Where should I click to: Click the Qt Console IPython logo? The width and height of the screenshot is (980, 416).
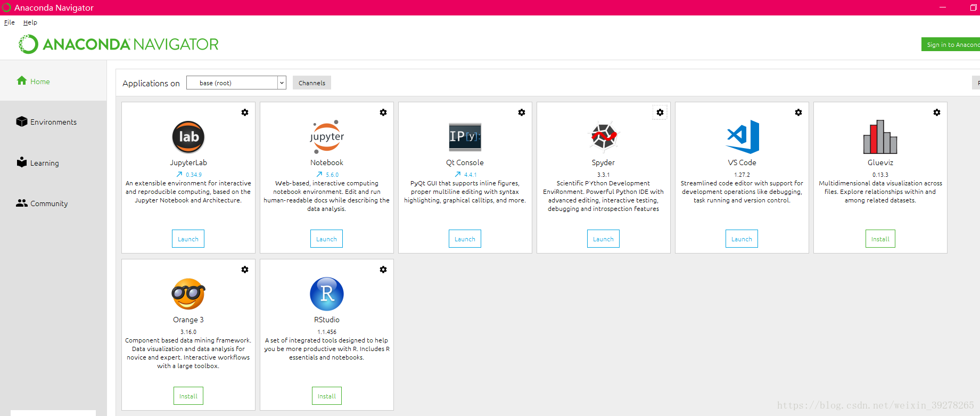coord(465,137)
